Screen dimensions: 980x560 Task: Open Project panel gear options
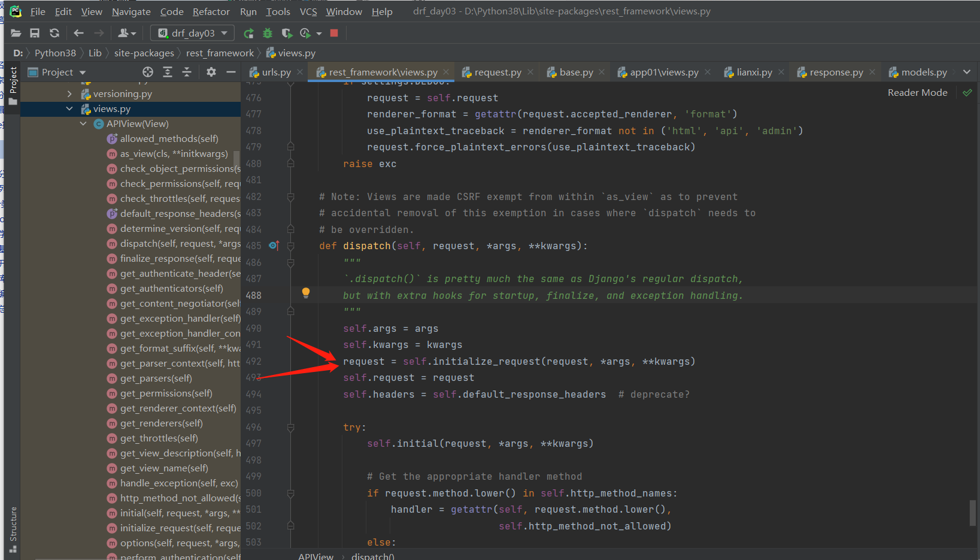click(211, 72)
